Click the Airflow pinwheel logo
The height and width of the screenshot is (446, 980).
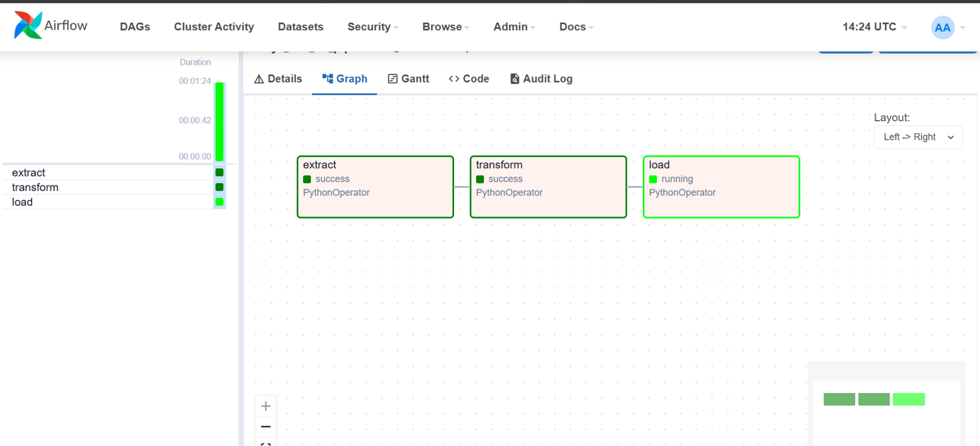[28, 26]
